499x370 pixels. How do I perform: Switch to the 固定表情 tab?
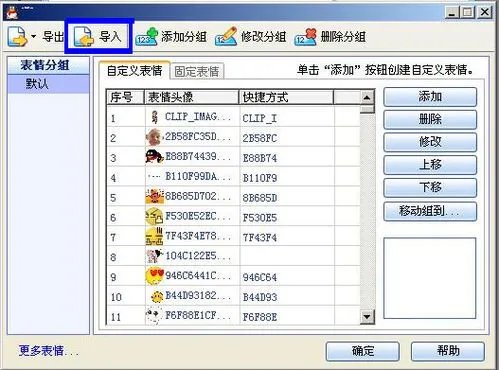coord(197,71)
